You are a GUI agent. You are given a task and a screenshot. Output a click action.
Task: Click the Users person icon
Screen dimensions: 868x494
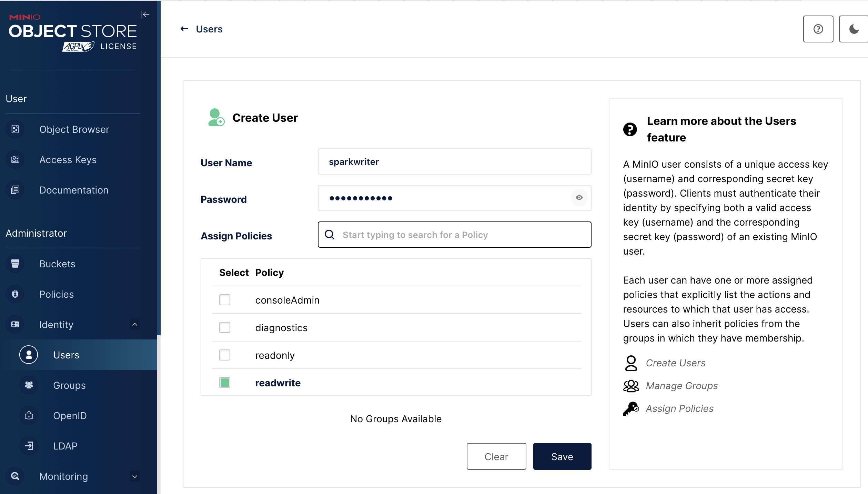point(29,355)
